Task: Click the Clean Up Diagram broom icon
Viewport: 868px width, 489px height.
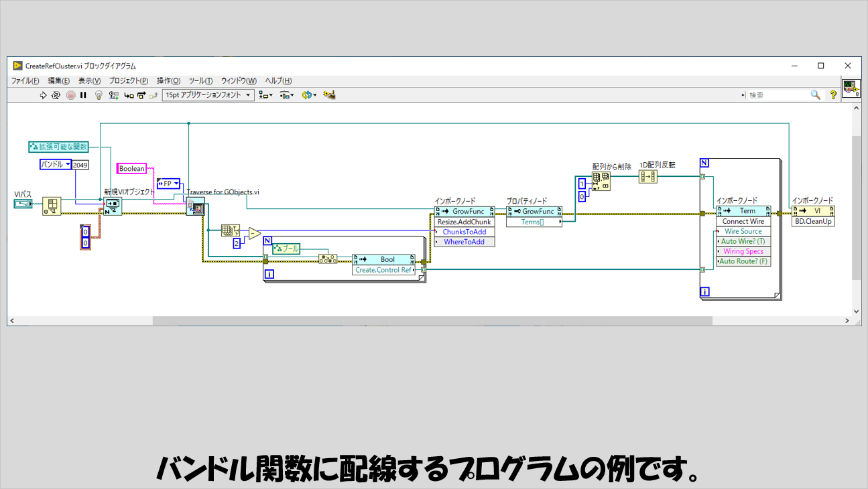Action: click(329, 95)
